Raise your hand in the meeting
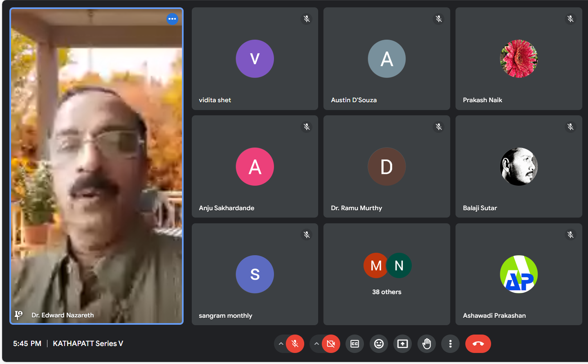This screenshot has height=364, width=588. [x=426, y=344]
